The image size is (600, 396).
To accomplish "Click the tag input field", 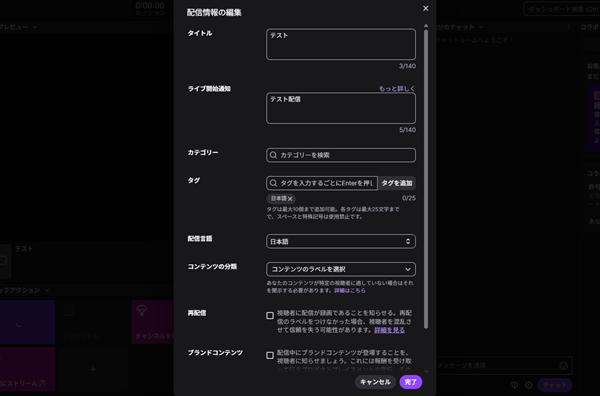I will [322, 183].
